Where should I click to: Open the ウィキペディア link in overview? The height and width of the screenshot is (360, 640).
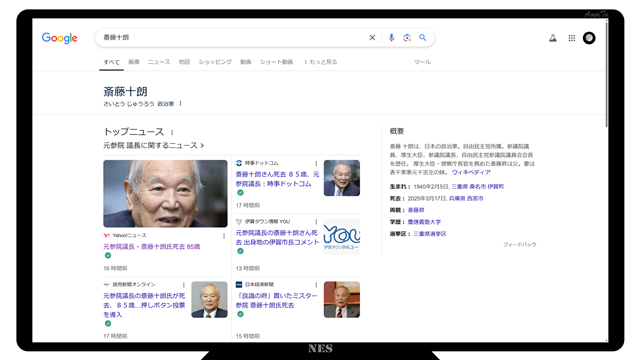[x=471, y=172]
